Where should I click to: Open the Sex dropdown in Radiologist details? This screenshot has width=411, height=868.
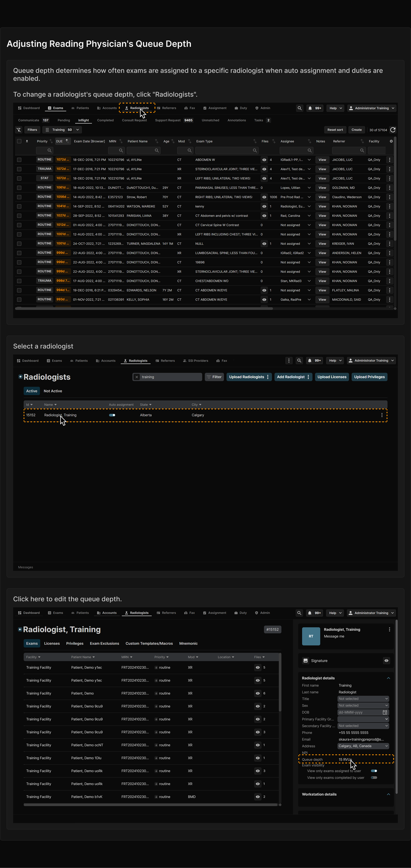[x=363, y=706]
